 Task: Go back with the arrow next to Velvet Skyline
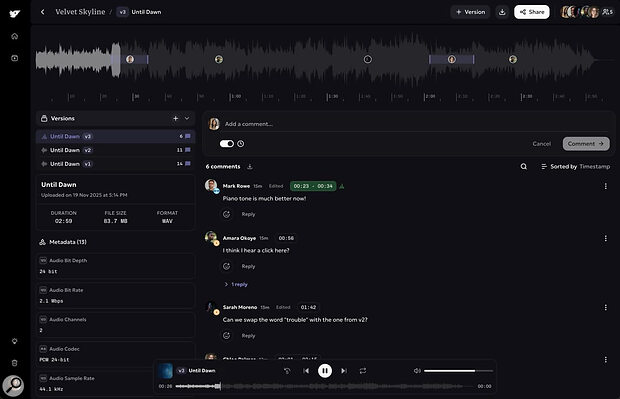pos(43,12)
